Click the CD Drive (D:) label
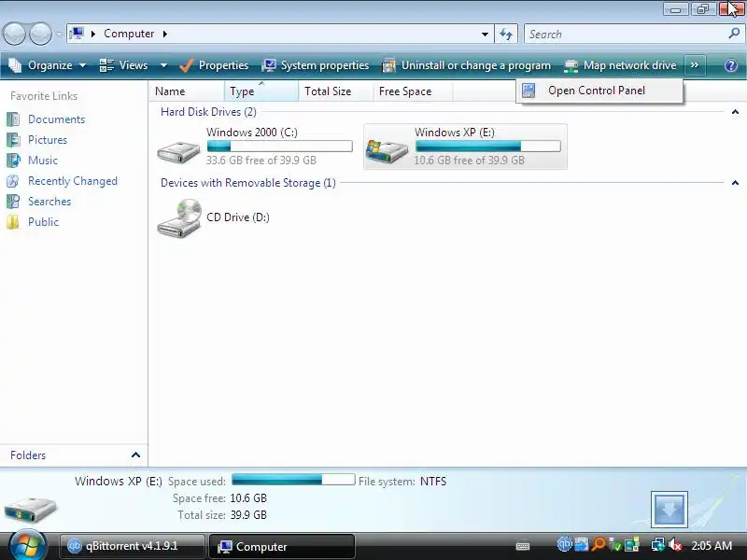The height and width of the screenshot is (560, 747). [x=238, y=217]
